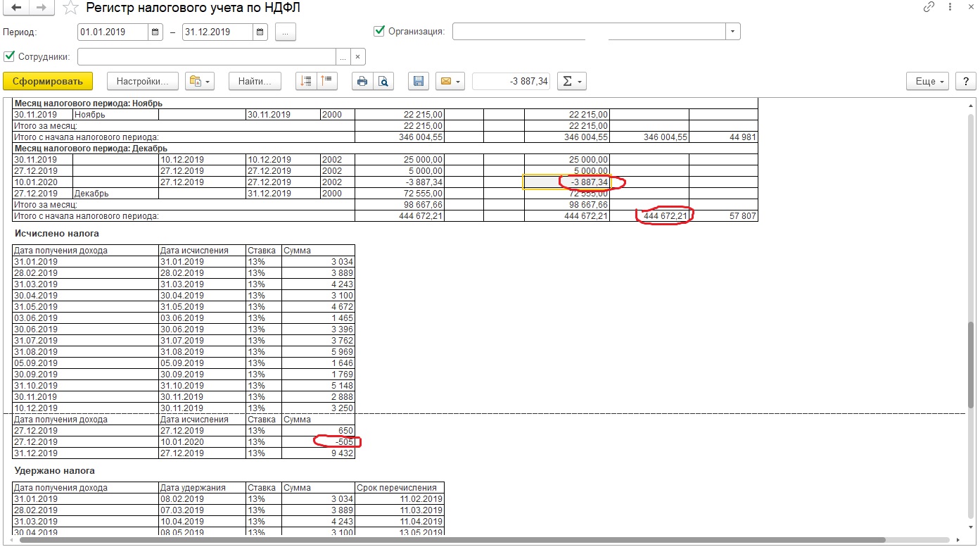Open the report variants dropdown
Image resolution: width=980 pixels, height=547 pixels.
click(200, 81)
